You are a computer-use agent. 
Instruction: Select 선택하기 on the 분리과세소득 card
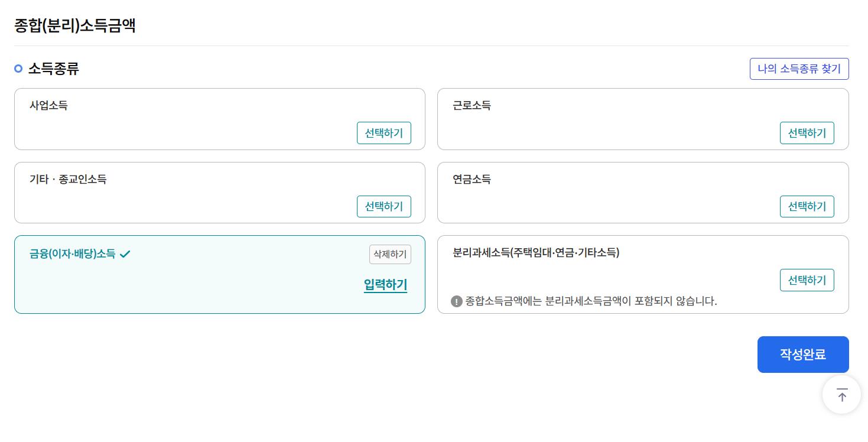click(x=807, y=280)
